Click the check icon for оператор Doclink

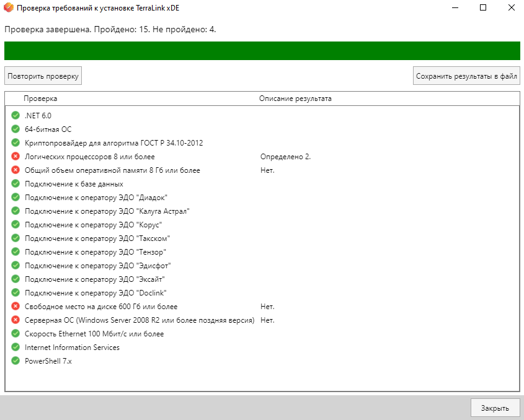pyautogui.click(x=16, y=293)
